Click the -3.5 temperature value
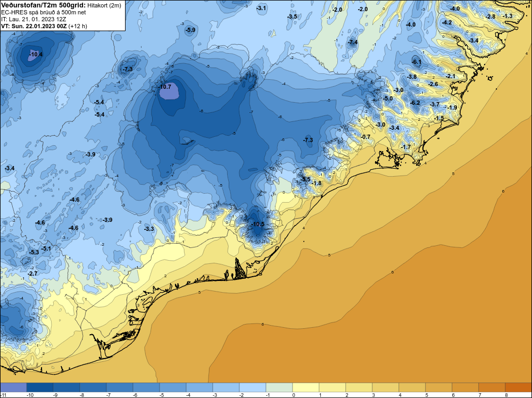The width and height of the screenshot is (532, 398). coord(292,16)
